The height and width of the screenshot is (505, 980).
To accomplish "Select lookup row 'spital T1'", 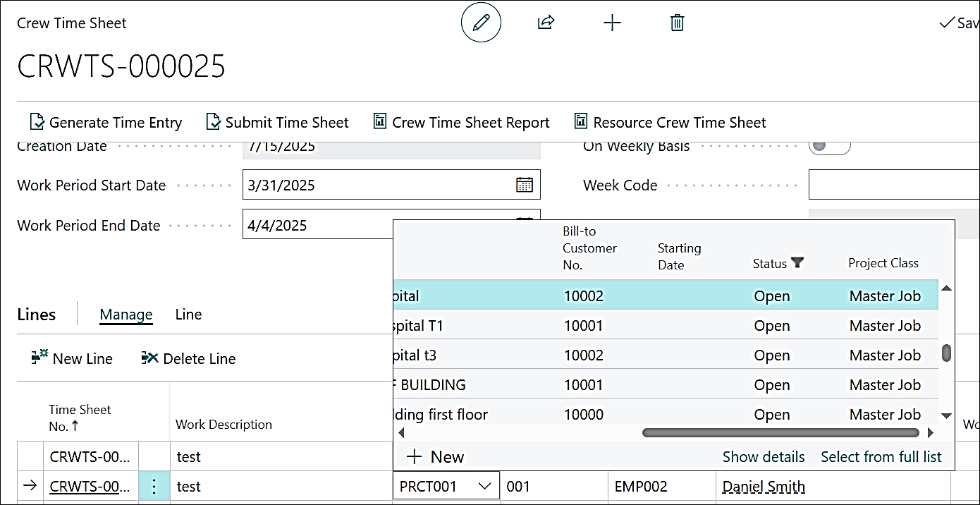I will tap(666, 326).
